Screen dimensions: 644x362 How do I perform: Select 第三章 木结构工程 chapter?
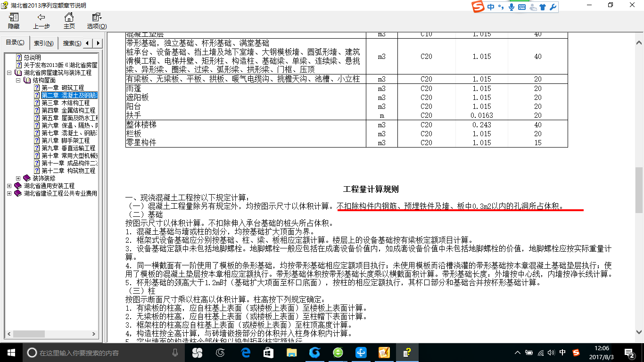click(66, 103)
